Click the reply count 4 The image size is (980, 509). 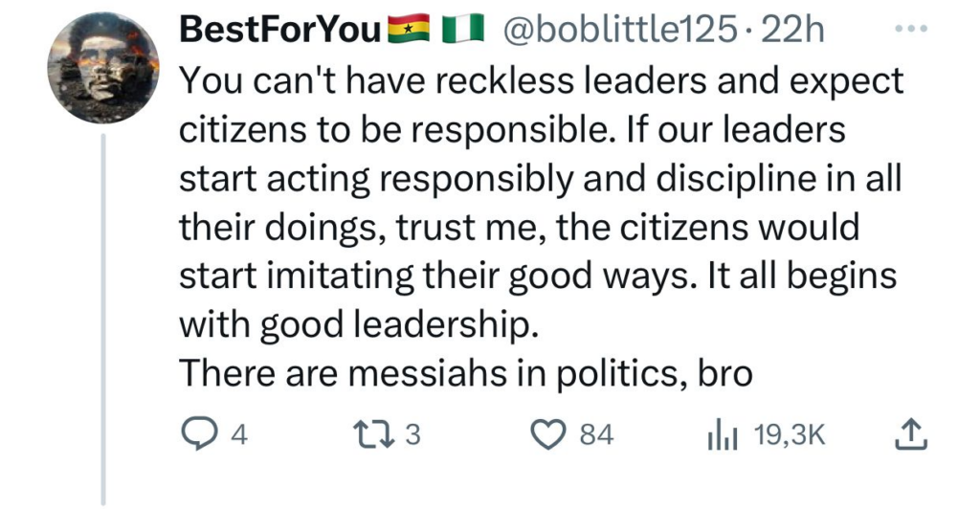pyautogui.click(x=240, y=436)
